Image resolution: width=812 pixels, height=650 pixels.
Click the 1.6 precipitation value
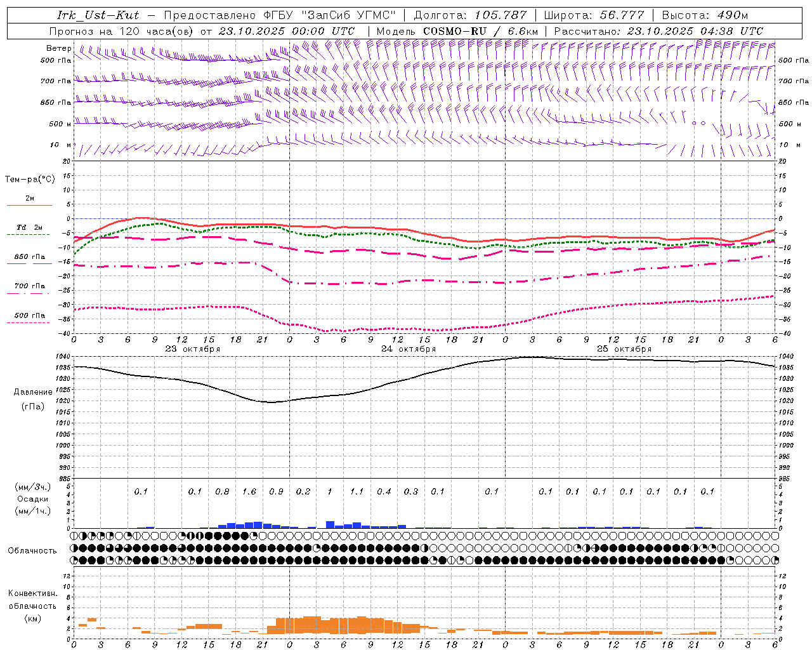click(249, 491)
